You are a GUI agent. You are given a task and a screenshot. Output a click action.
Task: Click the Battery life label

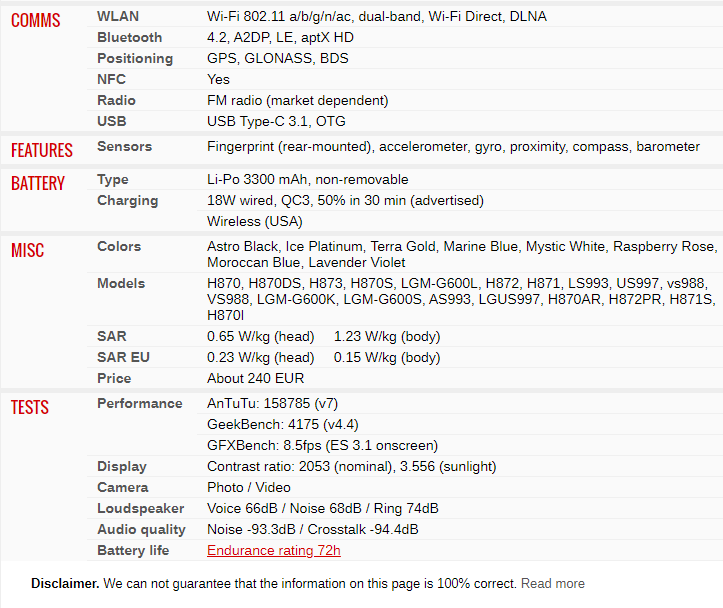click(133, 550)
